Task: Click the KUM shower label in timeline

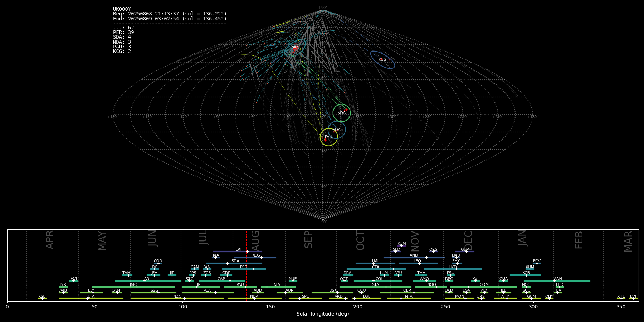Action: coord(402,244)
